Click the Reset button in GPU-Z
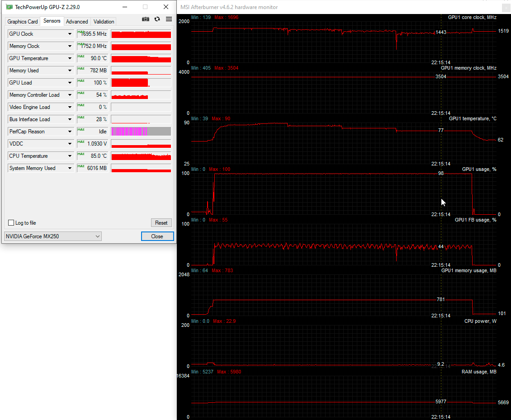The width and height of the screenshot is (511, 420). (x=161, y=223)
